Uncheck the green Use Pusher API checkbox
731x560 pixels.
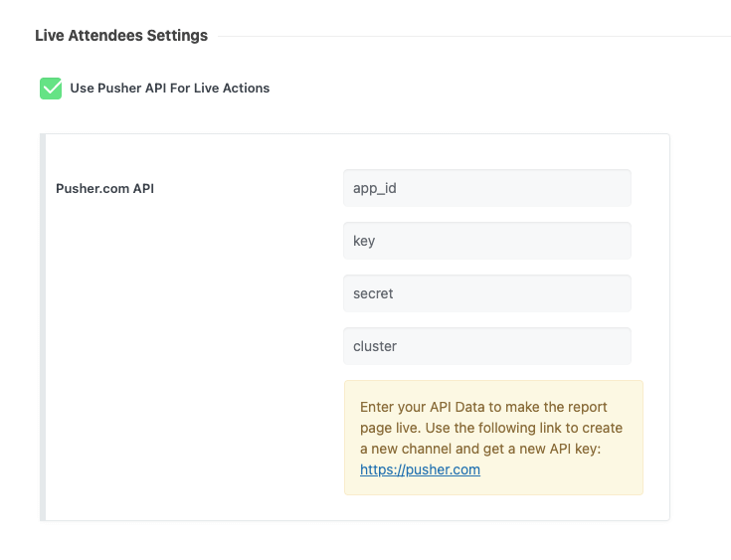(51, 89)
